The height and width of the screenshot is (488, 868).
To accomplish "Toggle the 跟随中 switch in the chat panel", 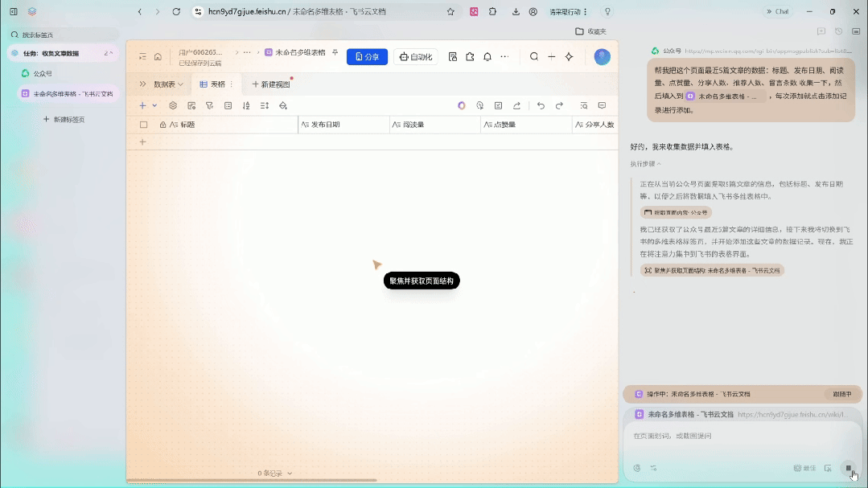I will pyautogui.click(x=841, y=394).
